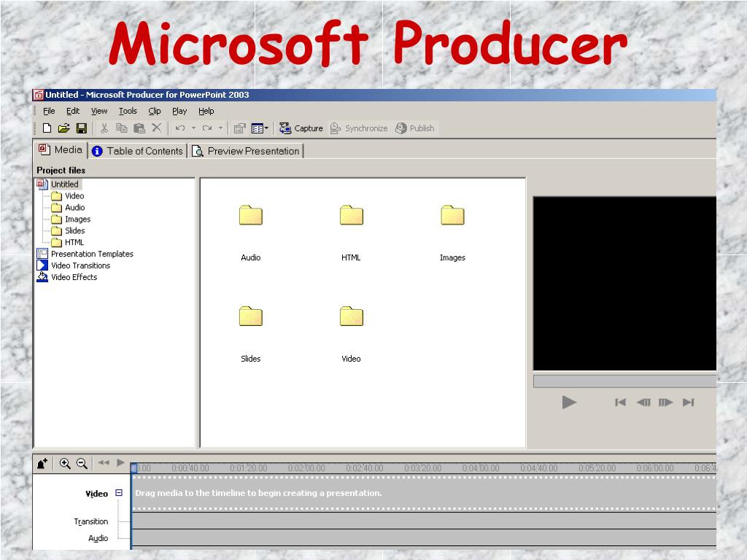Click the Synchronize button
Image resolution: width=747 pixels, height=560 pixels.
[x=359, y=128]
